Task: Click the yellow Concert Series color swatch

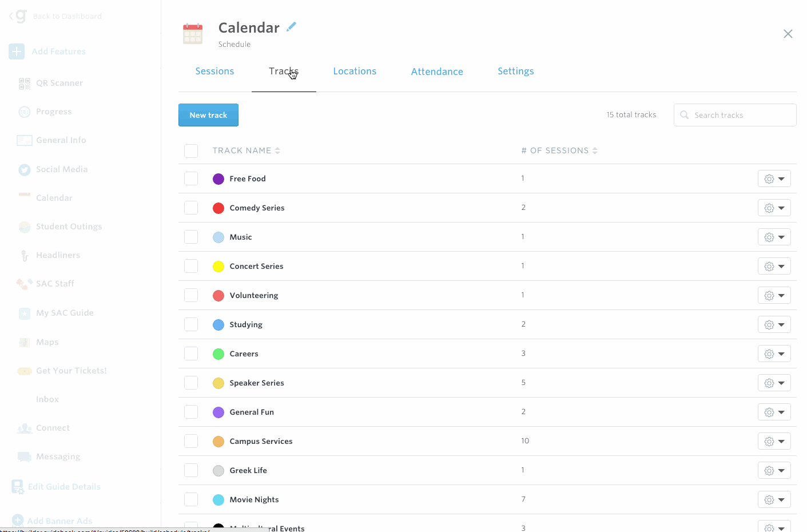Action: pos(218,267)
